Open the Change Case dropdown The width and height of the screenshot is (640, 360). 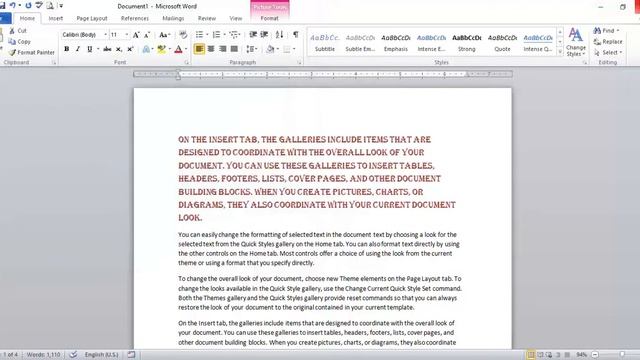(164, 35)
